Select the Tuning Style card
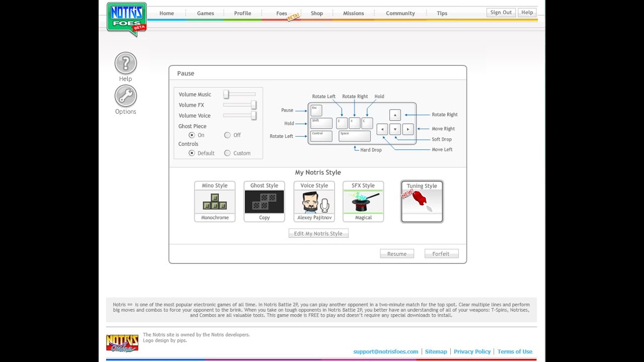Image resolution: width=644 pixels, height=362 pixels. click(x=422, y=202)
